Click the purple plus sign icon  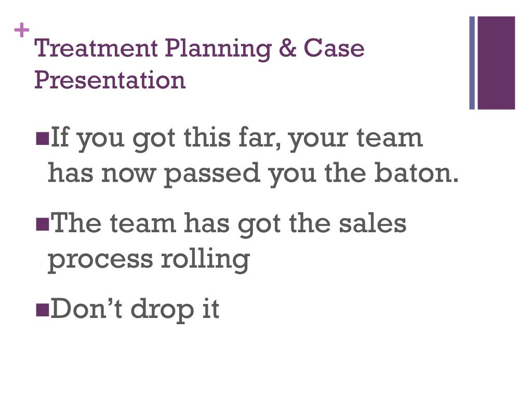22,30
